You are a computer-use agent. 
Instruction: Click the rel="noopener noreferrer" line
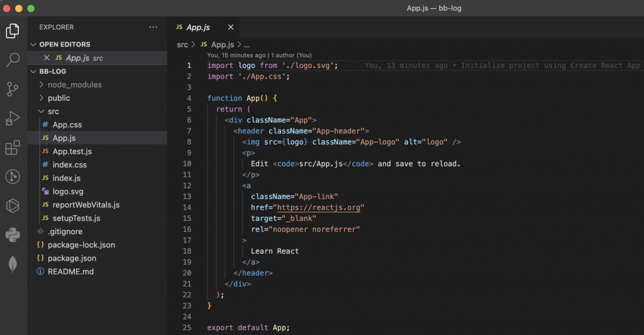306,229
